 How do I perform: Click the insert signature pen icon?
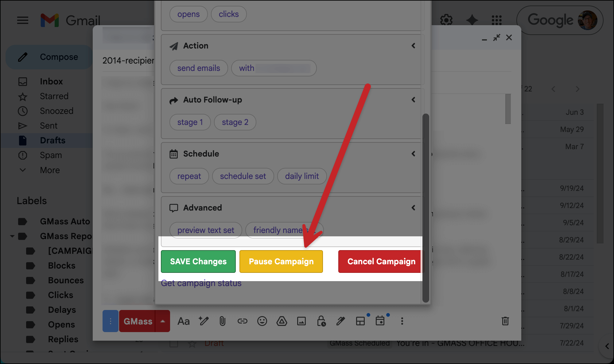tap(340, 321)
